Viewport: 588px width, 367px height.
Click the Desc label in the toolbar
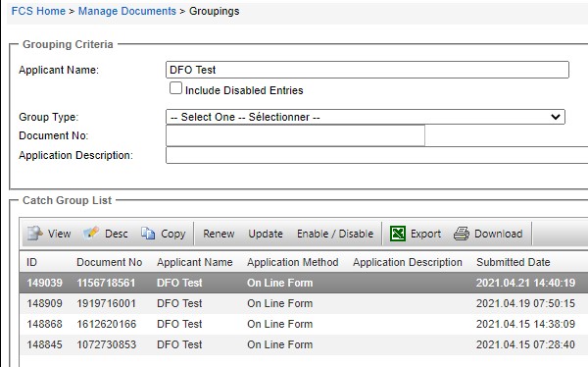[117, 234]
